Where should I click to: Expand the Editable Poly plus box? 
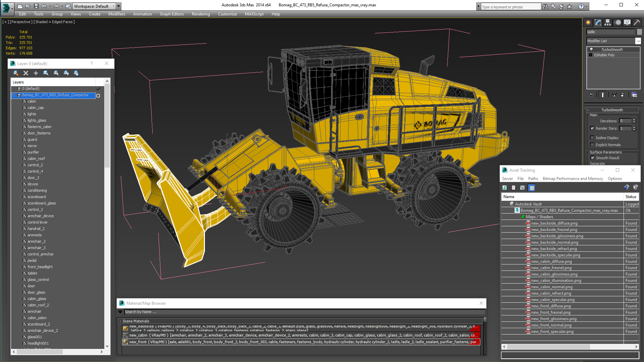coord(591,55)
